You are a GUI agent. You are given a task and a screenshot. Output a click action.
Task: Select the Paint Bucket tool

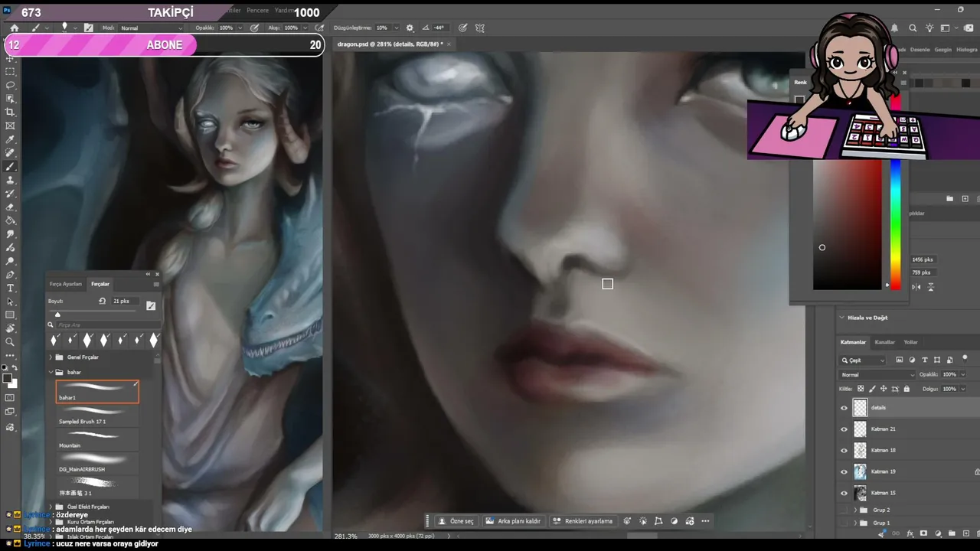pyautogui.click(x=10, y=221)
